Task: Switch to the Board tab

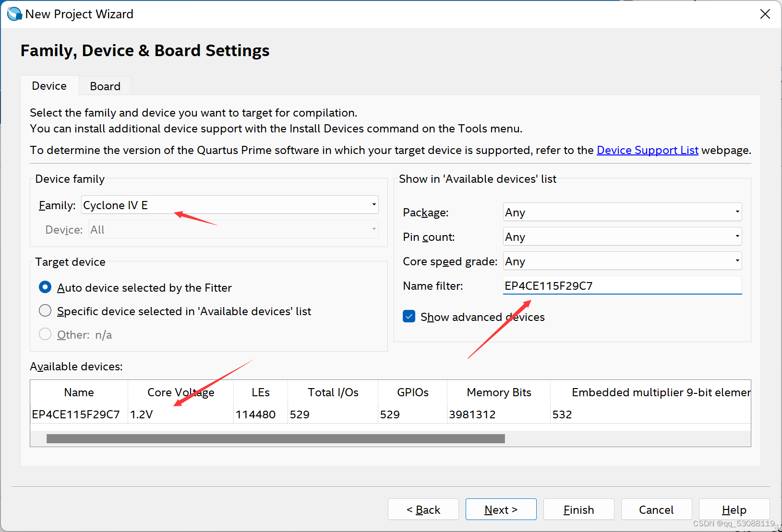Action: click(105, 86)
